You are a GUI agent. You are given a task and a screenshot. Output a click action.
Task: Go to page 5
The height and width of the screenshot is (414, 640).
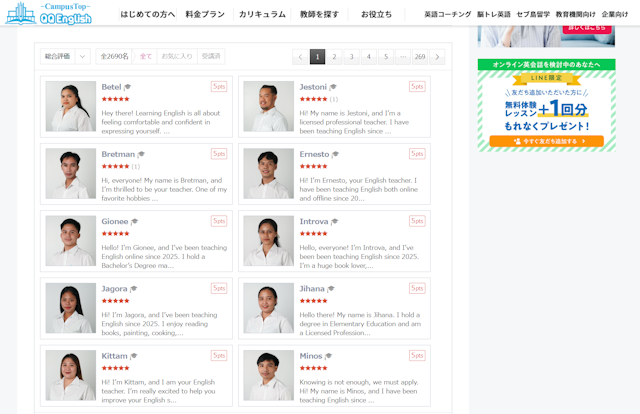click(x=386, y=57)
